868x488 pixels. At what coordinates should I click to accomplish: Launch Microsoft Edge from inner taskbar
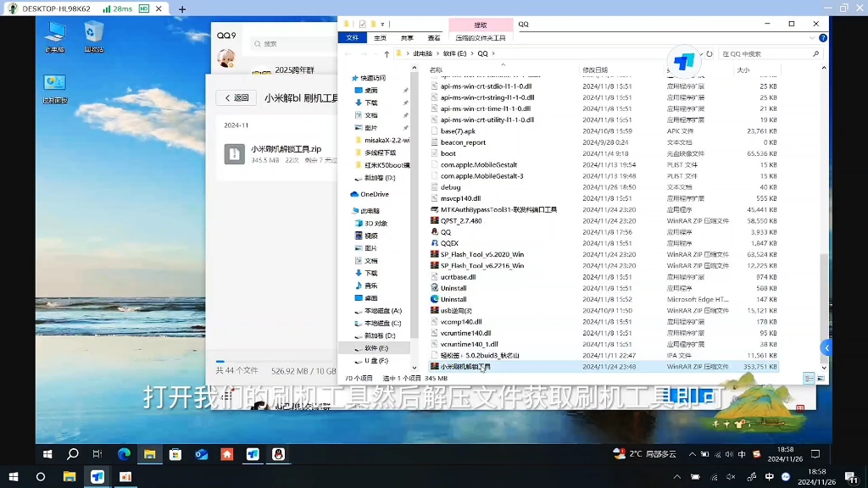coord(124,454)
